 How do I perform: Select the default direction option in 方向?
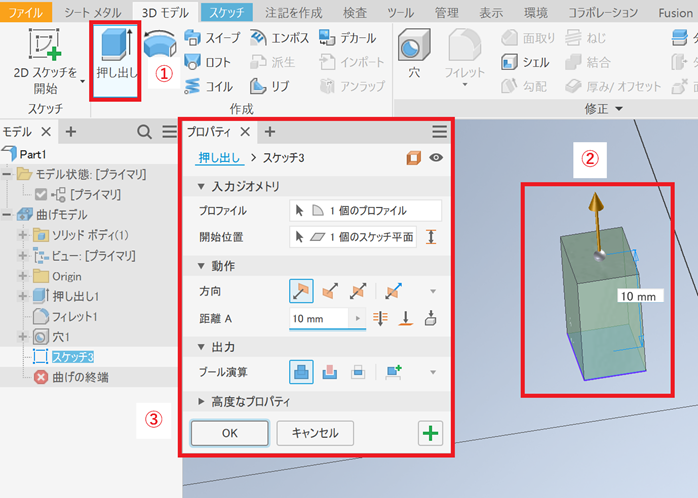[301, 291]
